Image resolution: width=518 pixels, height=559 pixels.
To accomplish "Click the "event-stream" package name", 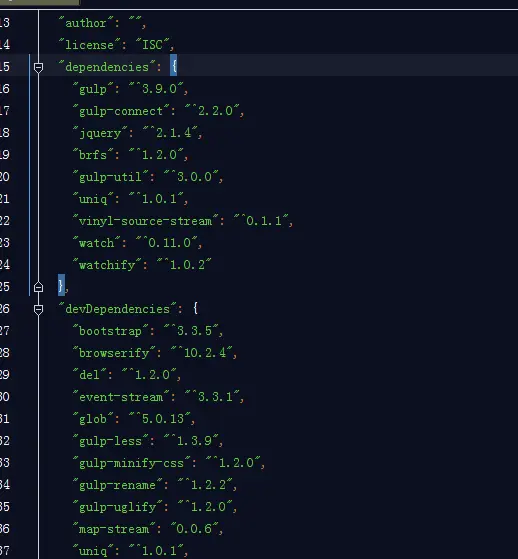I will coord(121,397).
